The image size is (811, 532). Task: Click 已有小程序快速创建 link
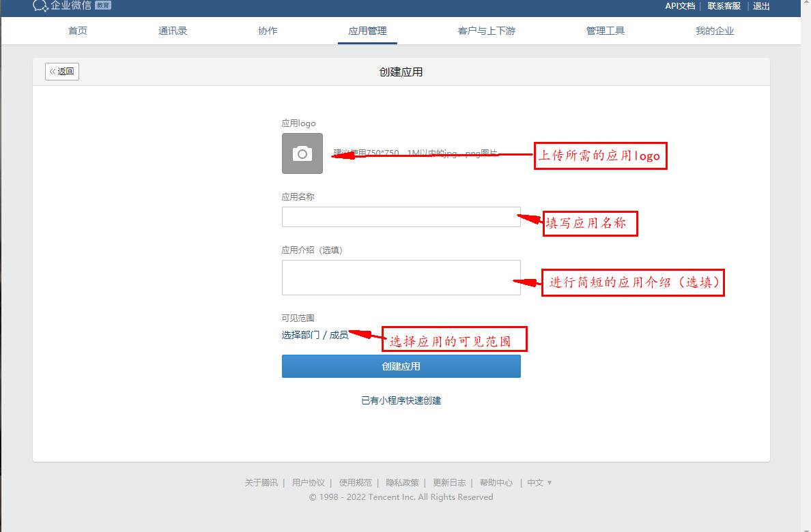click(x=401, y=400)
